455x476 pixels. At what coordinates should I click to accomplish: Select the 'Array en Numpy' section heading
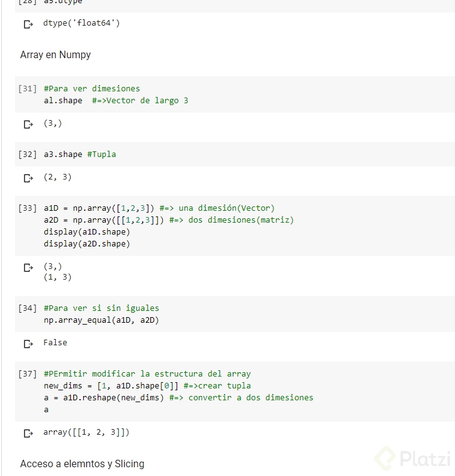(x=56, y=55)
